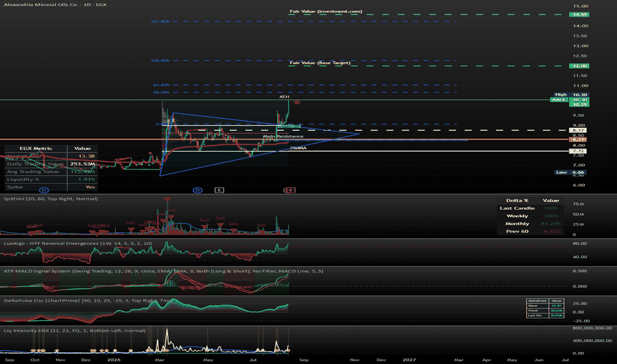
Task: Click the 50.00% Fibonacci level label
Action: (162, 93)
